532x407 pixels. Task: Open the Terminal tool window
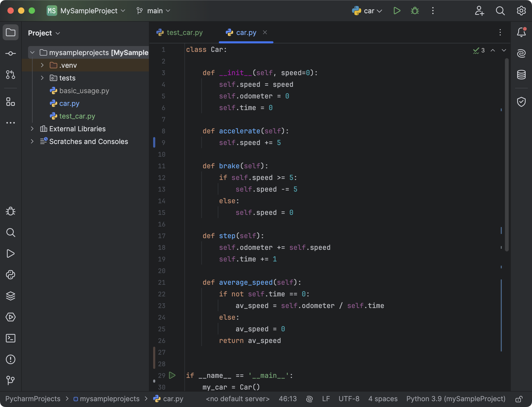point(11,338)
